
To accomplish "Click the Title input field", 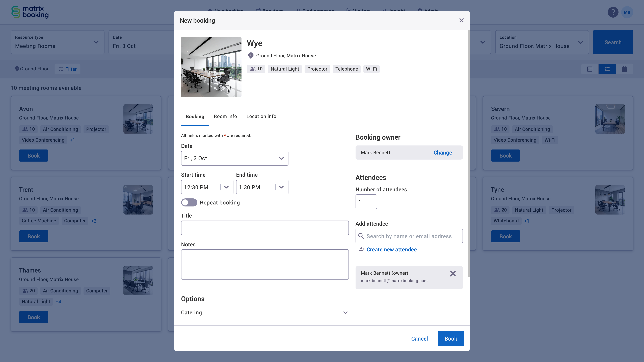I will coord(264,228).
